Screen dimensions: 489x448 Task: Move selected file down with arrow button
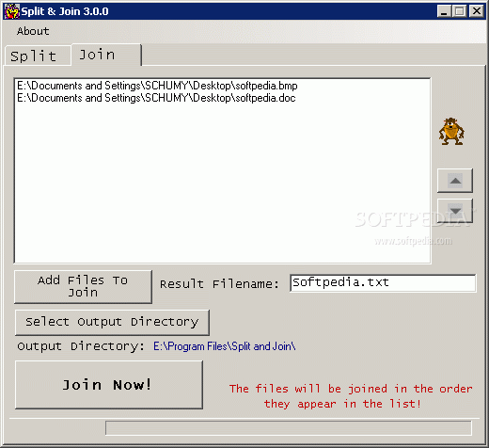(x=455, y=211)
